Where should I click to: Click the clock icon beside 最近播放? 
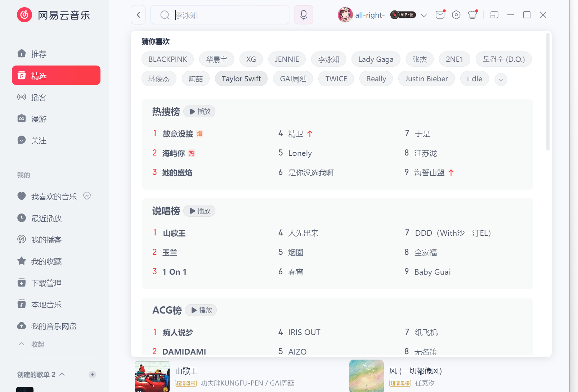click(22, 218)
